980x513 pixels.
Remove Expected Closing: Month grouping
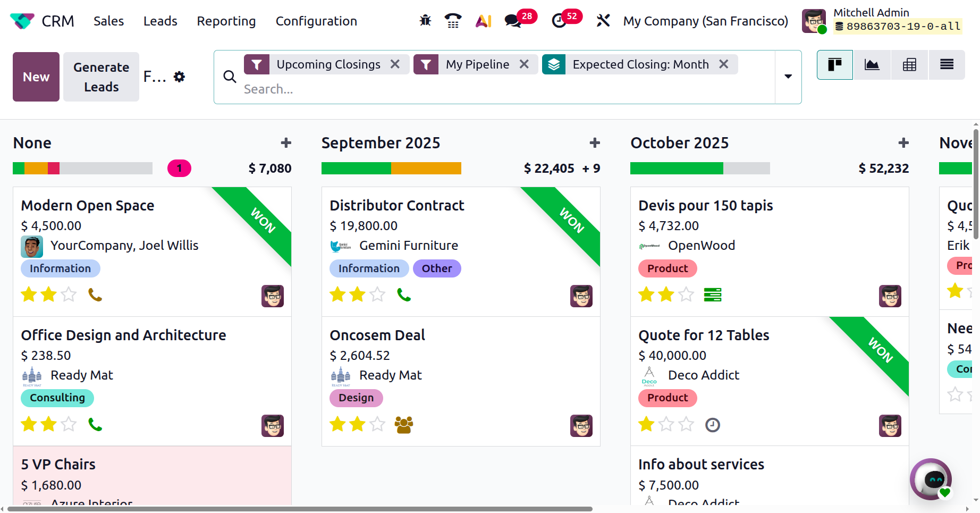723,64
